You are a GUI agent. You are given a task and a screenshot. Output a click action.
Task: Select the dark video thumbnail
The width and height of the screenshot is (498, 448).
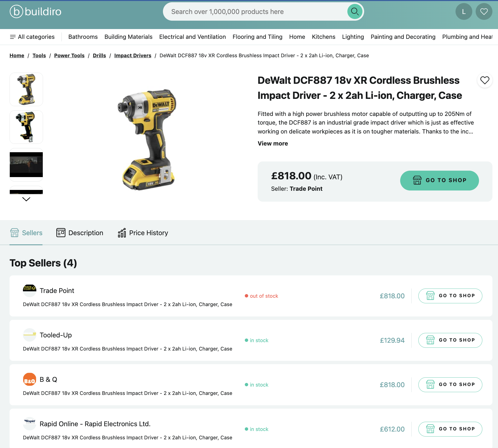click(26, 165)
